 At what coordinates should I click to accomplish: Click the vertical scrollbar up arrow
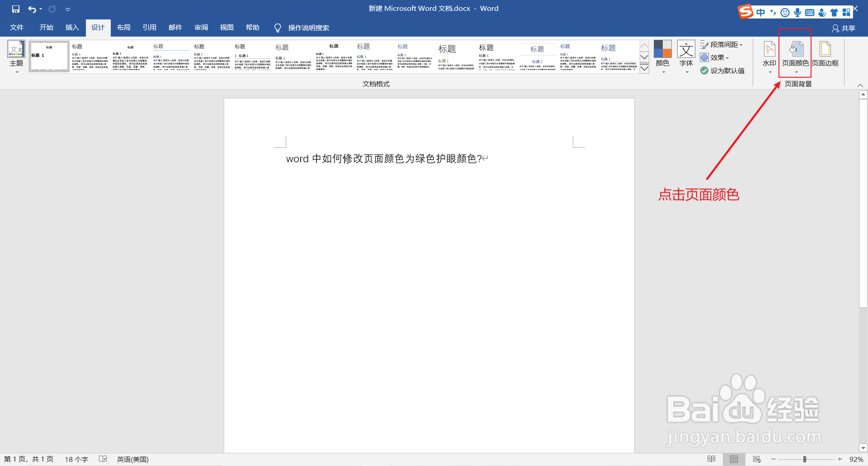(x=863, y=94)
